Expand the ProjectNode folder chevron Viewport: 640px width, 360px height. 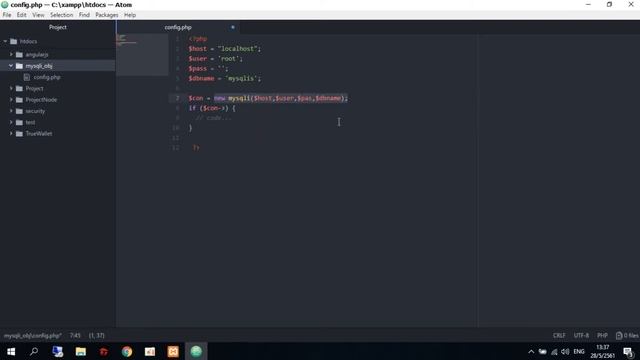tap(11, 100)
